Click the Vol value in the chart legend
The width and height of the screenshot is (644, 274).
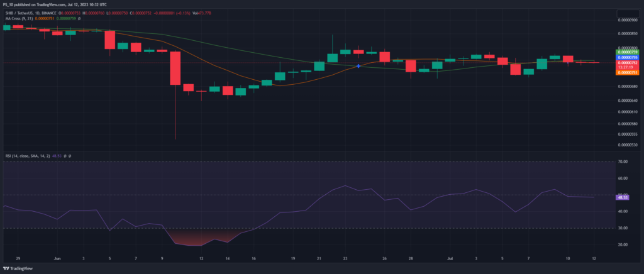pyautogui.click(x=219, y=13)
